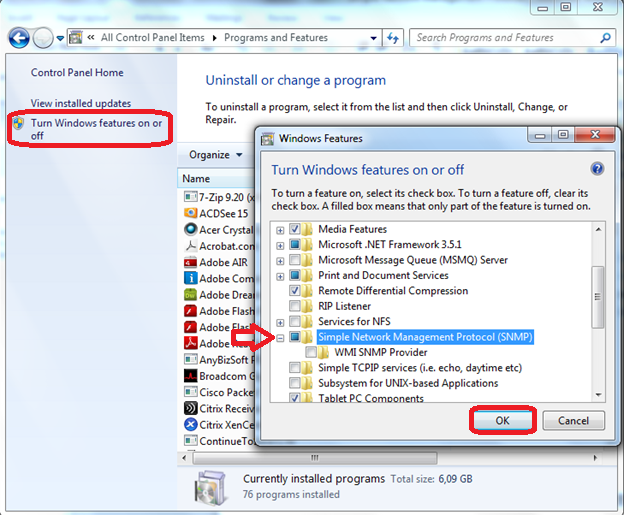Viewport: 624px width, 515px height.
Task: Open recent pages dropdown beside navigation arrows
Action: coord(60,38)
